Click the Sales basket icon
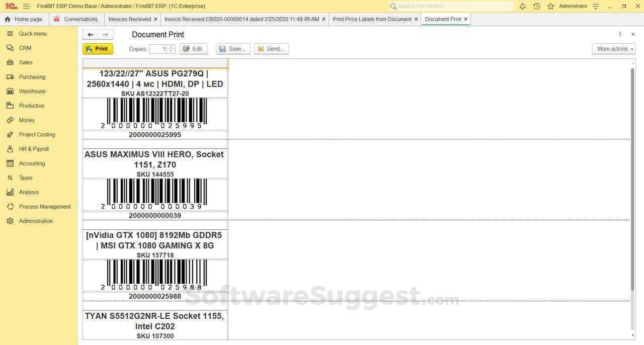This screenshot has height=345, width=644. click(x=10, y=62)
